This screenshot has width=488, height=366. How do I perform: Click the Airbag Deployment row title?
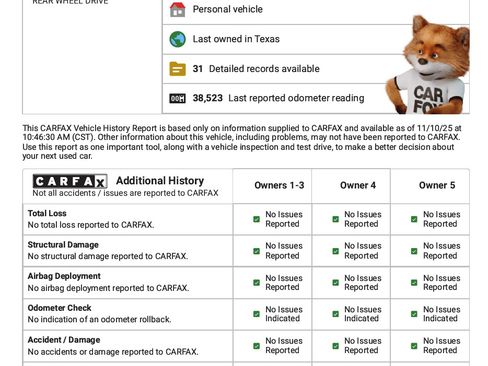(64, 276)
